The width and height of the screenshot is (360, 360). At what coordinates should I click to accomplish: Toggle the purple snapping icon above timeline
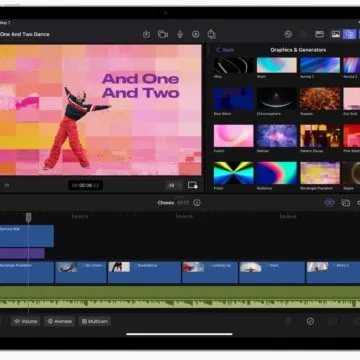(329, 203)
